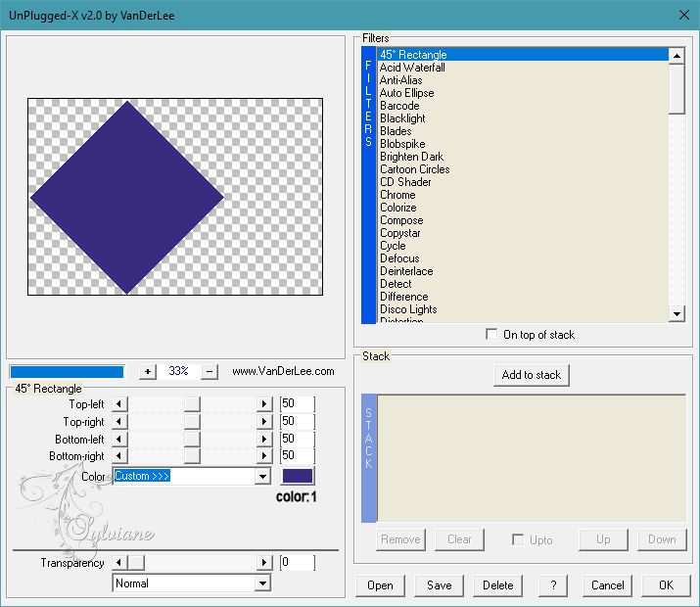
Task: Click left arrow of Transparency slider
Action: click(119, 562)
